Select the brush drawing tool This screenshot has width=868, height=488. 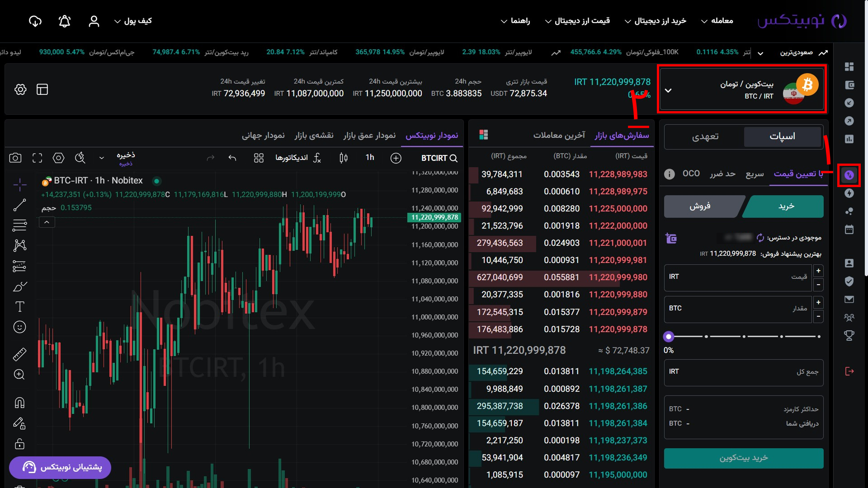coord(19,286)
